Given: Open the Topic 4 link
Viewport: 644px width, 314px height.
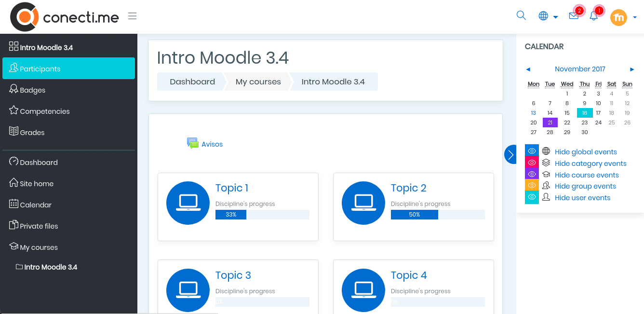Looking at the screenshot, I should [x=409, y=275].
